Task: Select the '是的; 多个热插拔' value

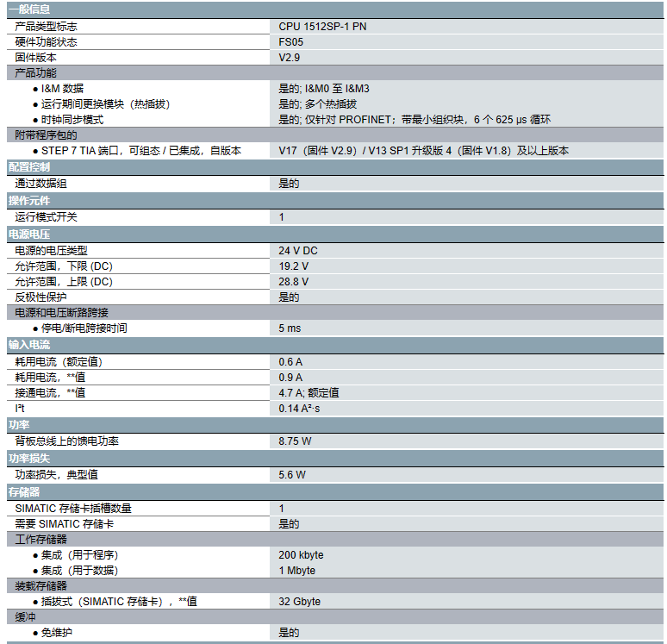Action: coord(318,103)
